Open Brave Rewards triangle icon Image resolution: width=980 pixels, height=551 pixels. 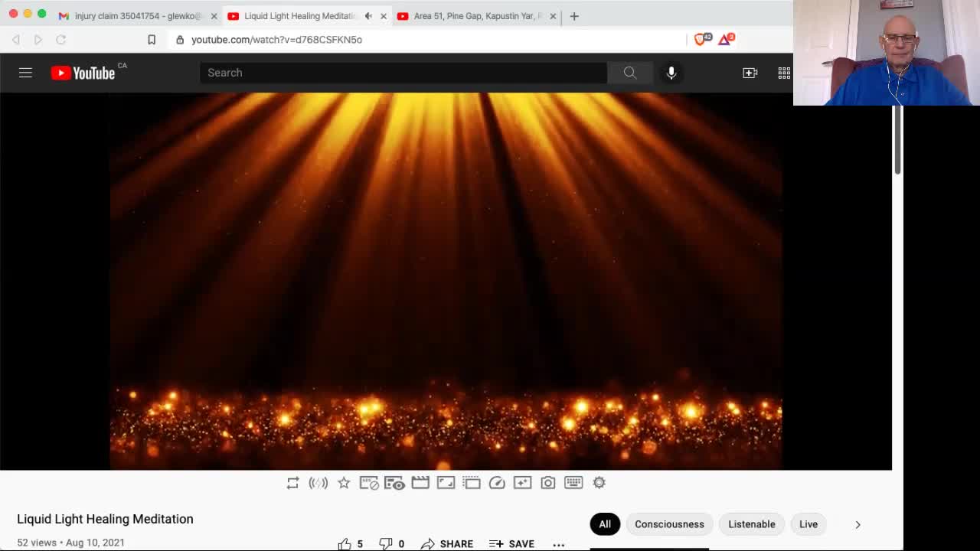726,39
